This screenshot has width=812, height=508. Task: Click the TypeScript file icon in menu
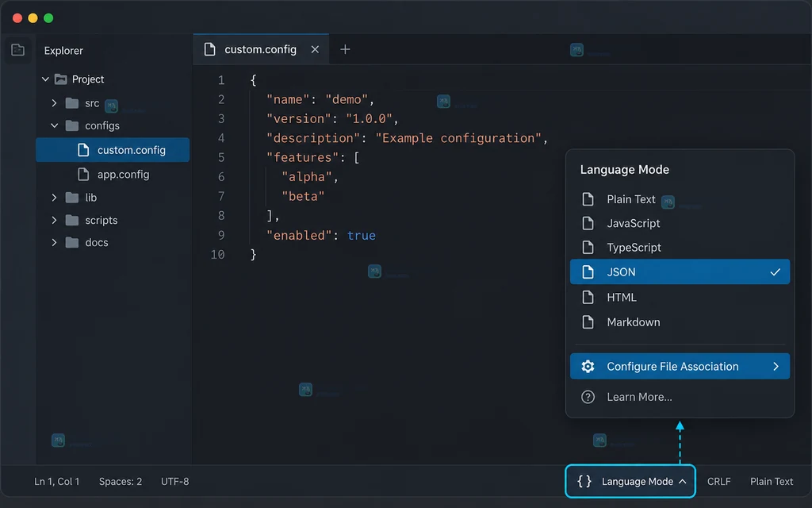point(588,248)
